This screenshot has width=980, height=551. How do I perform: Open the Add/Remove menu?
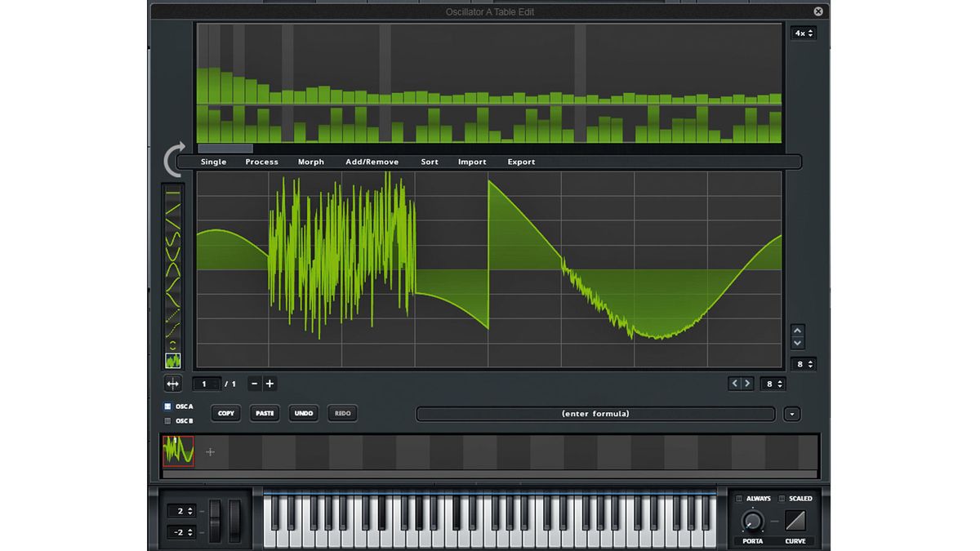[372, 162]
